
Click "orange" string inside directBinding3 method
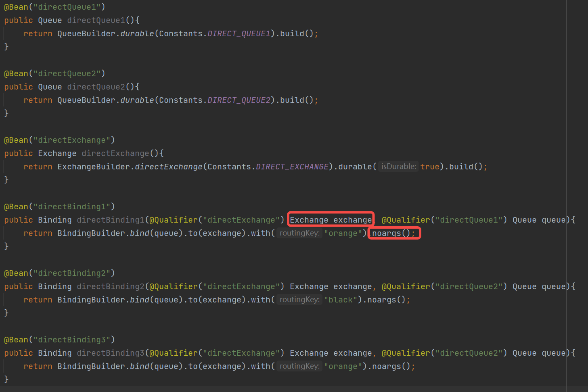[343, 366]
